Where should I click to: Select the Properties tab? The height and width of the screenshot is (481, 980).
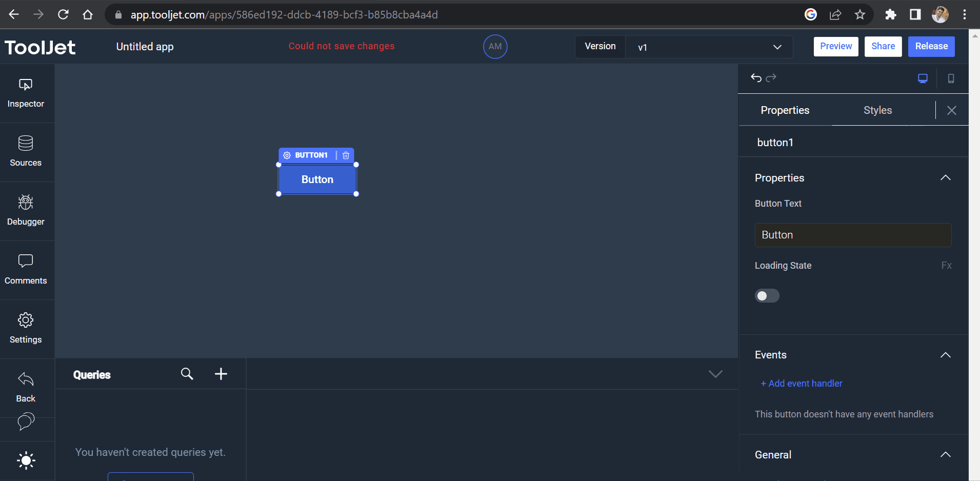coord(785,110)
